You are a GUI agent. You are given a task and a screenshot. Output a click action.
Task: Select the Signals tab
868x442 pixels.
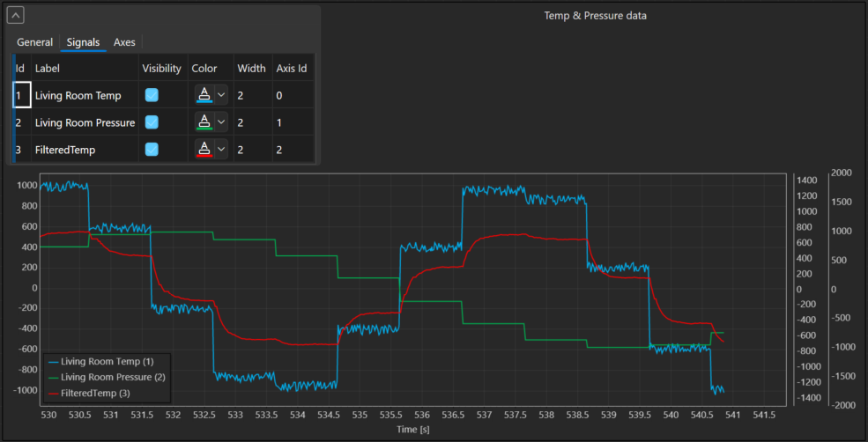point(83,42)
